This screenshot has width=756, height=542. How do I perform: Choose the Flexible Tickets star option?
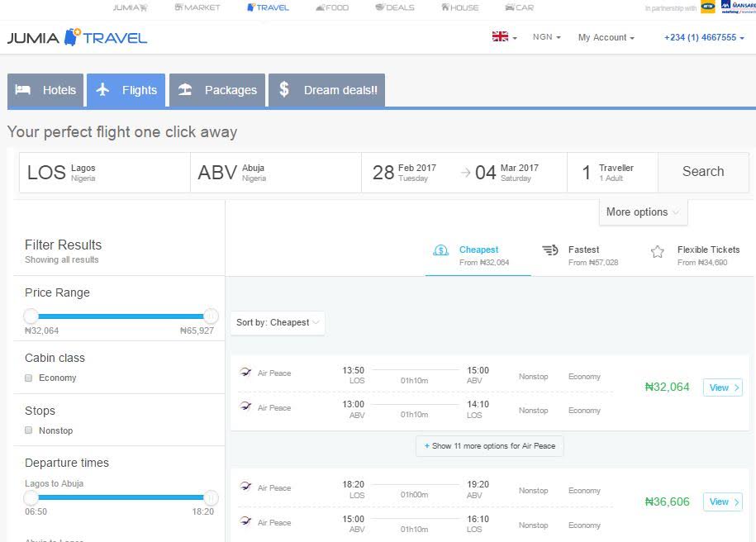[658, 252]
